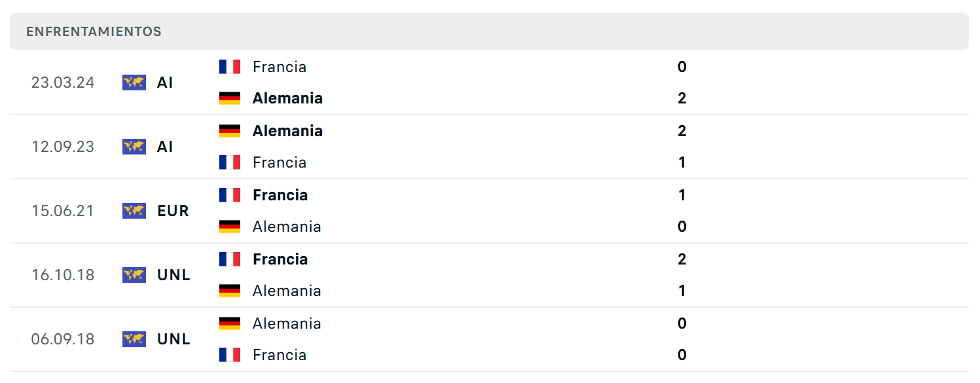Viewport: 980px width, 383px height.
Task: Select the Enfrentamientos section header
Action: [x=489, y=31]
